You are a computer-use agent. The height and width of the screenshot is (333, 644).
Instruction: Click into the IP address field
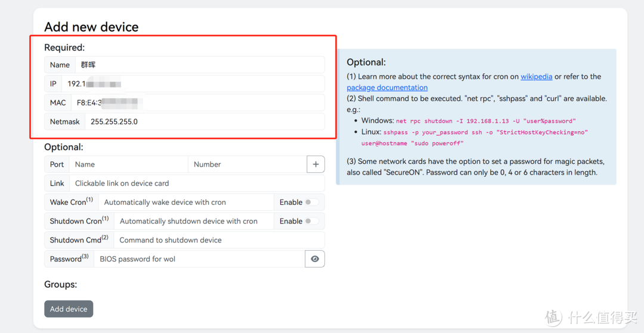[193, 83]
